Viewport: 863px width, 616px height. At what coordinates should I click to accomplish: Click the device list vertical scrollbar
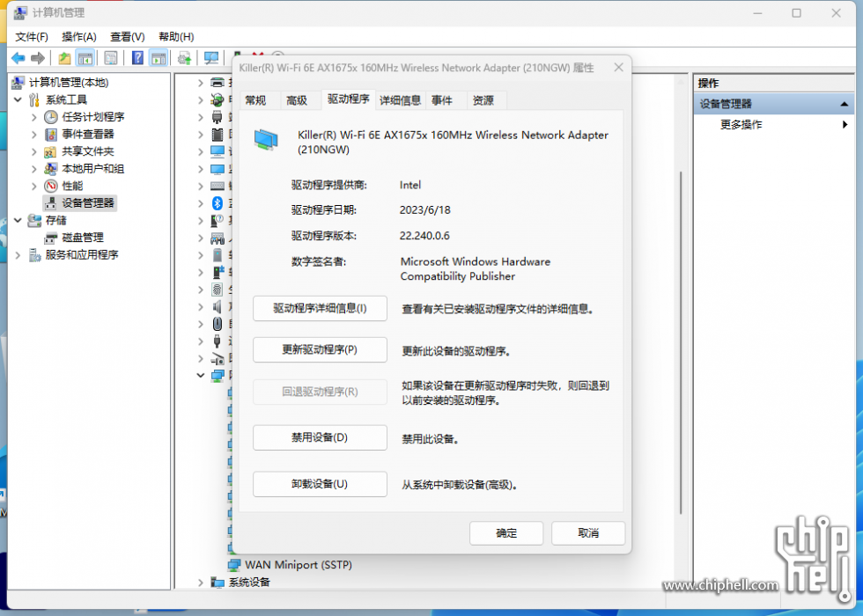click(x=680, y=341)
